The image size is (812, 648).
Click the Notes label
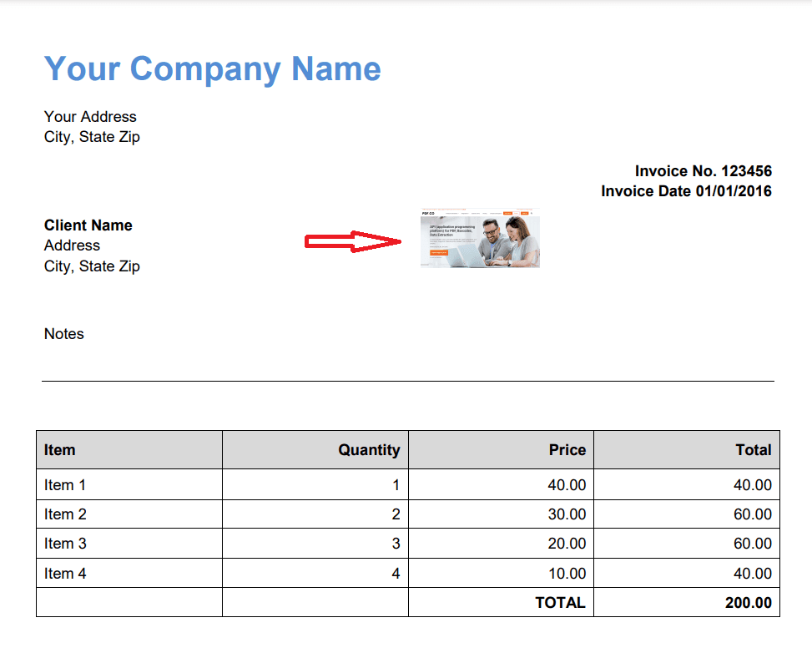[64, 334]
